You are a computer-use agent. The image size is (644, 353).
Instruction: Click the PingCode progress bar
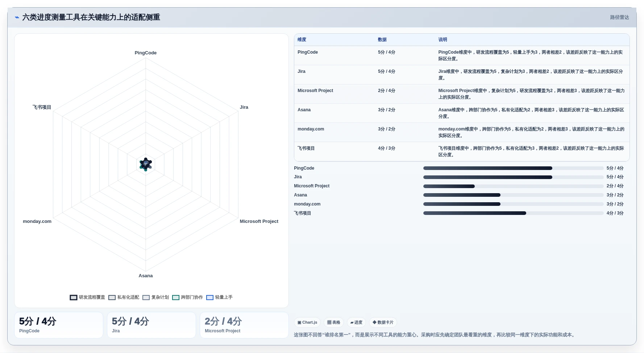coord(513,168)
